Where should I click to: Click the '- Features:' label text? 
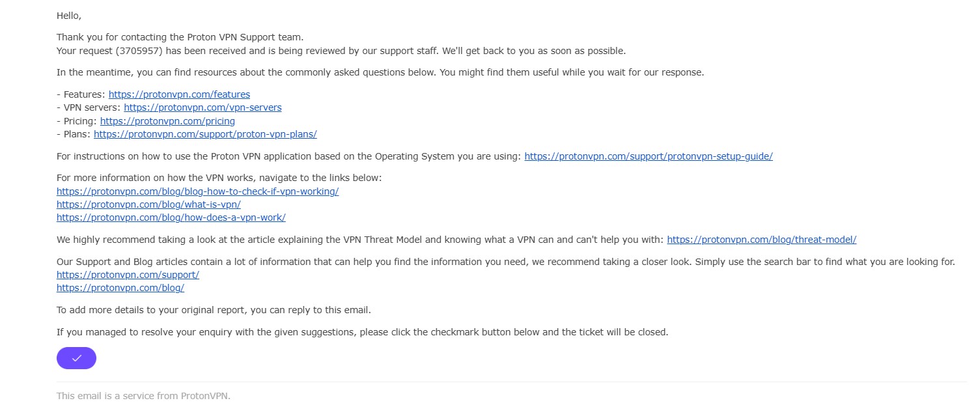point(81,94)
